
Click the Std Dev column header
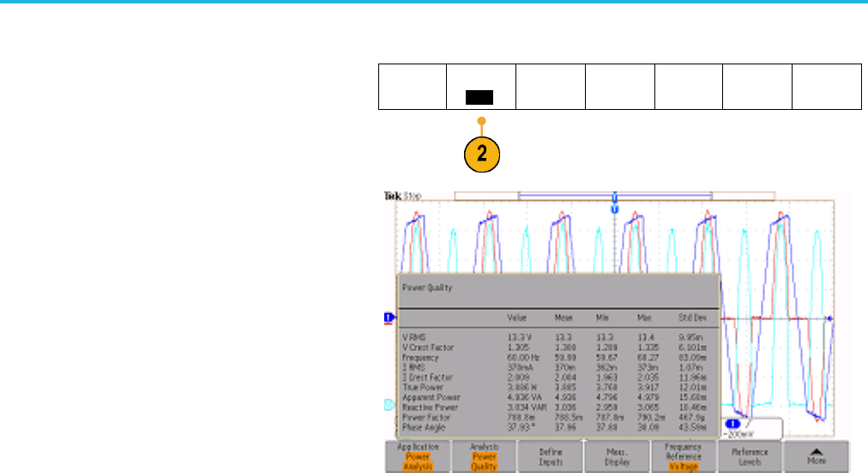(693, 316)
